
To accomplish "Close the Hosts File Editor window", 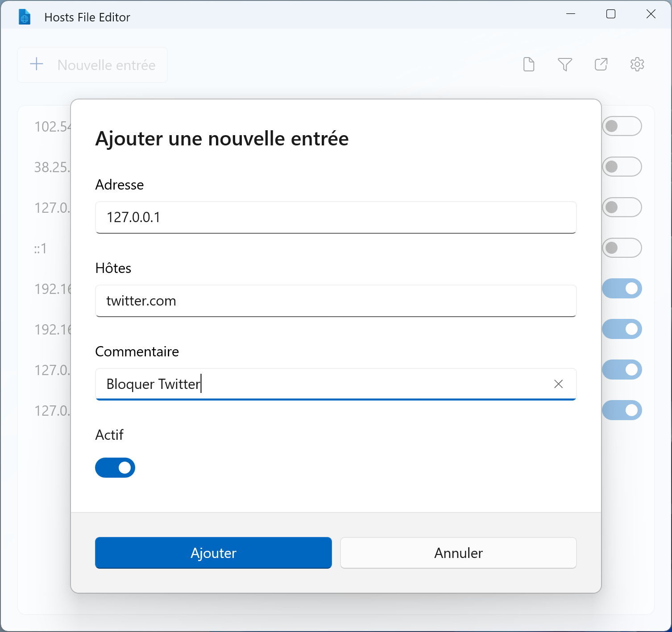I will click(x=651, y=14).
